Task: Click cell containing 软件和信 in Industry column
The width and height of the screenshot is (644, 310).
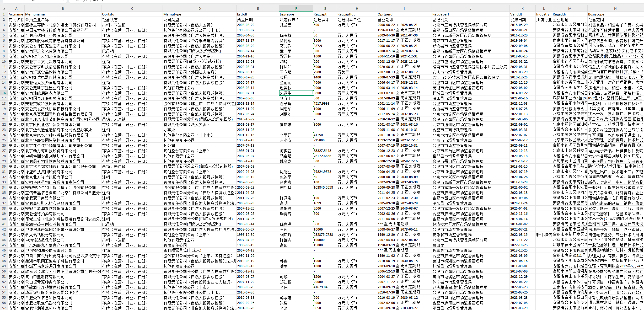Action: click(544, 234)
